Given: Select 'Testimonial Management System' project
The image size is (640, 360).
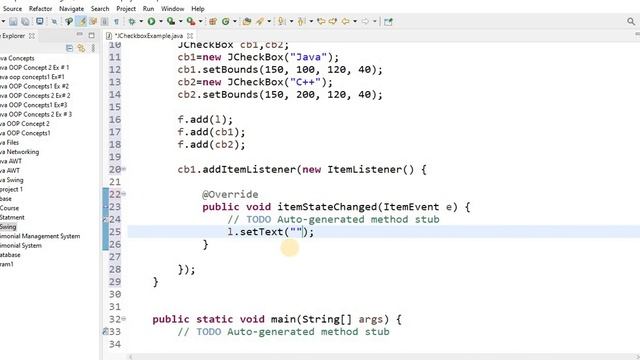Looking at the screenshot, I should (x=40, y=236).
